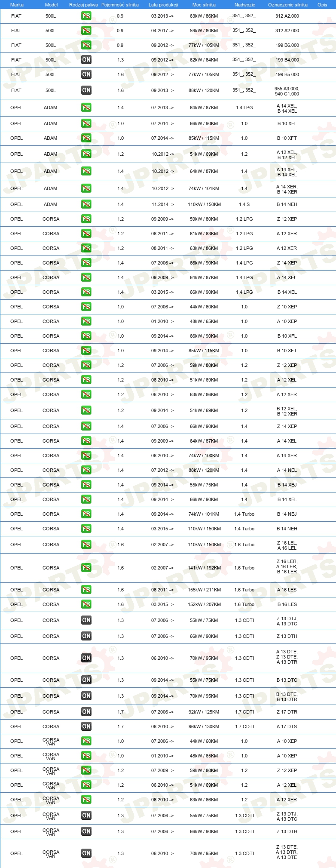Viewport: 336px width, 868px height.
Task: Select the B 14 NEJ engine code cell
Action: coord(287,514)
